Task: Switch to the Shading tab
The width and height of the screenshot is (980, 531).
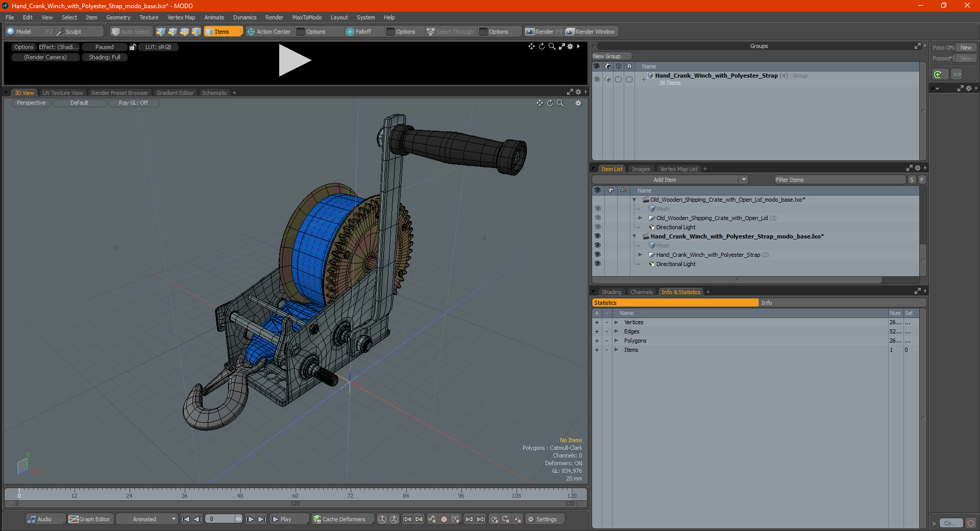Action: (611, 292)
